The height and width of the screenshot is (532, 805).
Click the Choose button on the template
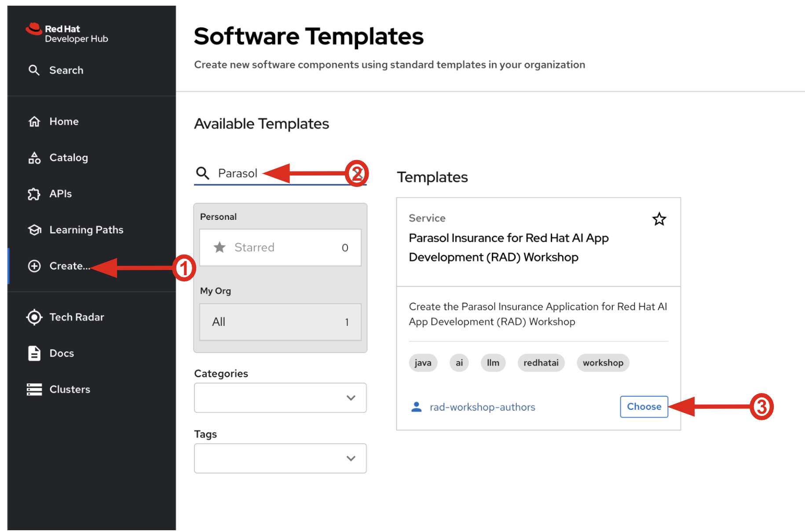coord(644,407)
